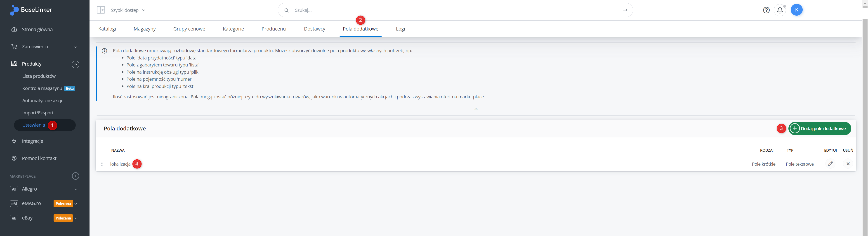868x236 pixels.
Task: Click Zamówienia cart icon
Action: (x=14, y=47)
